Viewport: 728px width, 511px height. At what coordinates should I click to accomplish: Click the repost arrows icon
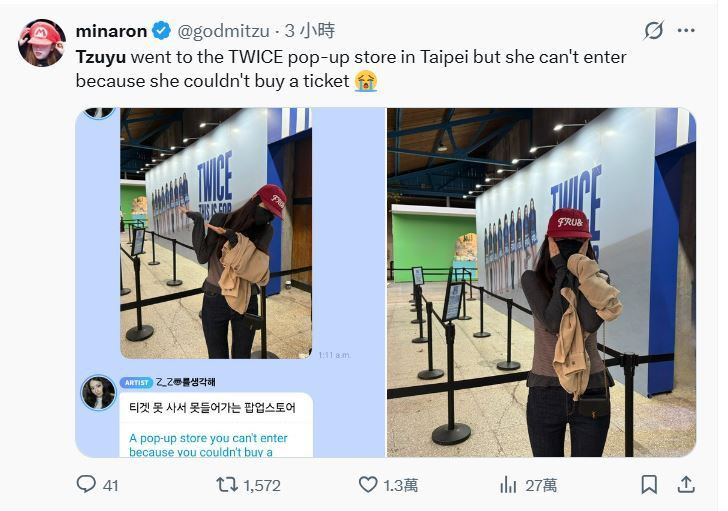(x=227, y=485)
